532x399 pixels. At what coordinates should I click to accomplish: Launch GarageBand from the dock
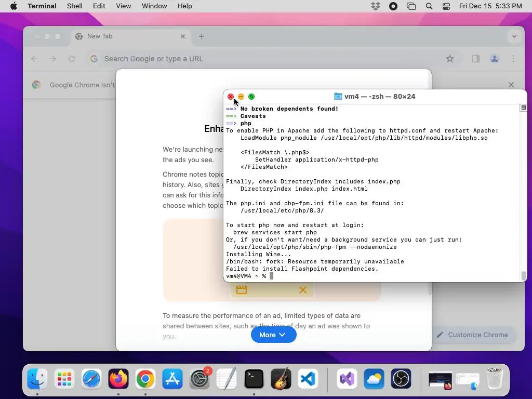coord(281,379)
